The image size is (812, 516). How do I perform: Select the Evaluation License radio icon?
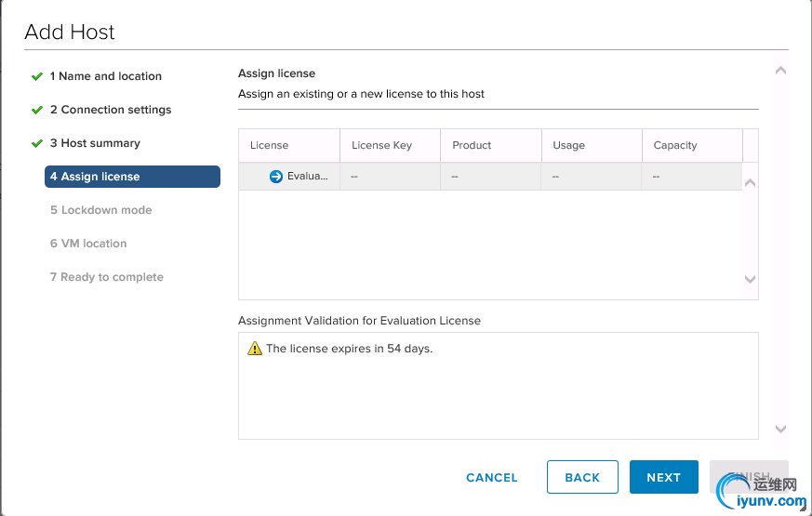coord(276,177)
